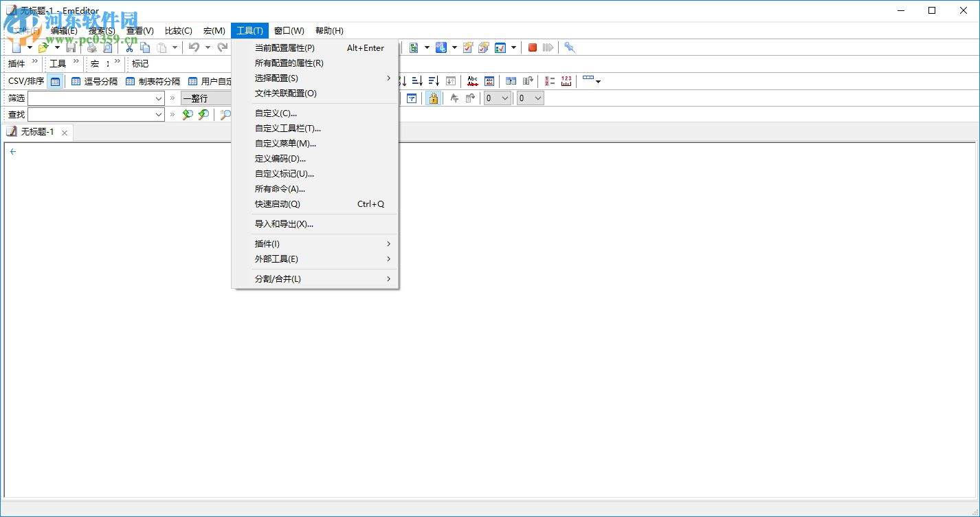Click 导入和导出(X) in the Tools menu

282,223
